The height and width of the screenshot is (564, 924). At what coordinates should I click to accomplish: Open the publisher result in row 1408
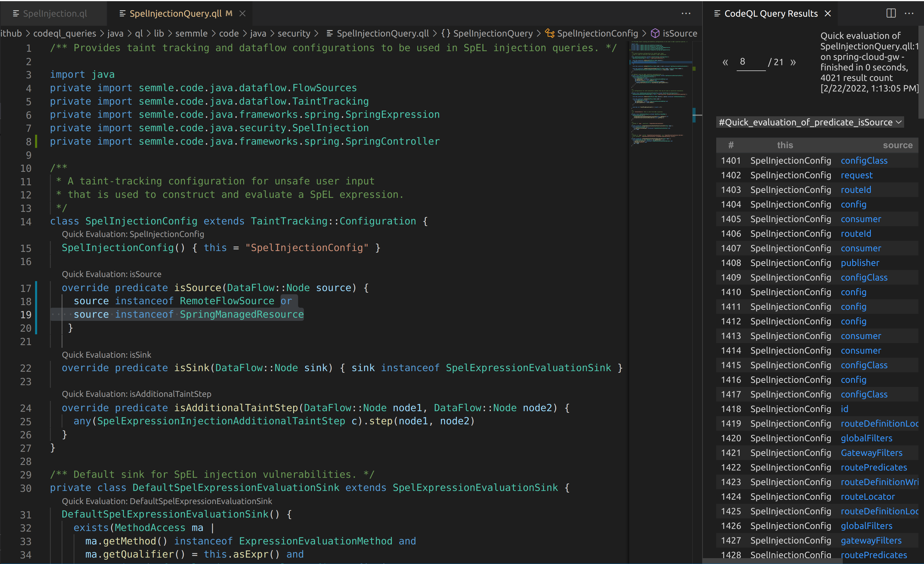click(859, 263)
